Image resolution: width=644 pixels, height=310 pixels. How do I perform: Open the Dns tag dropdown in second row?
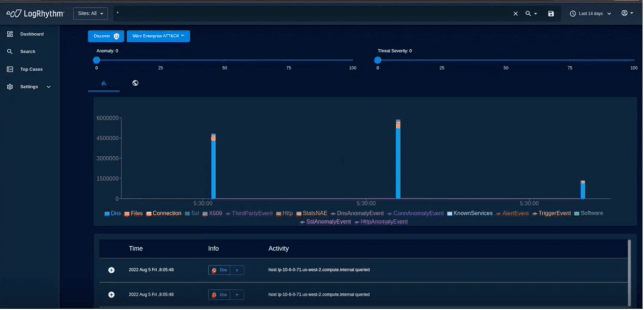tap(237, 295)
